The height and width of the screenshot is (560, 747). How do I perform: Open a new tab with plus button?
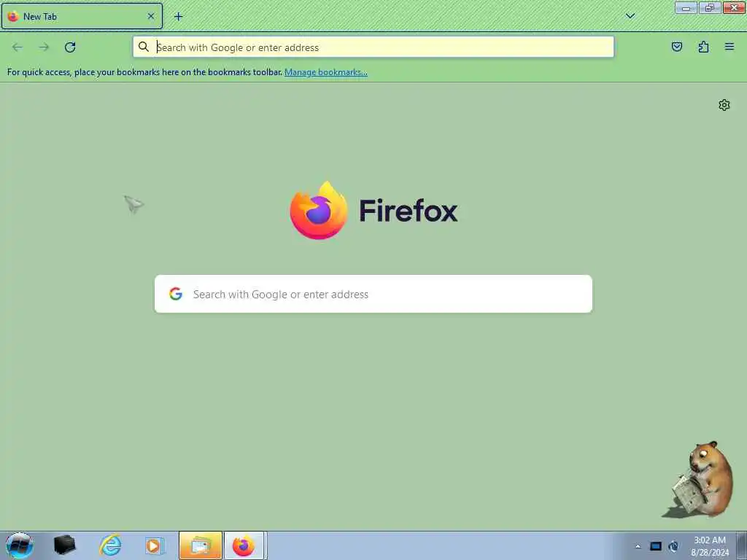point(178,17)
